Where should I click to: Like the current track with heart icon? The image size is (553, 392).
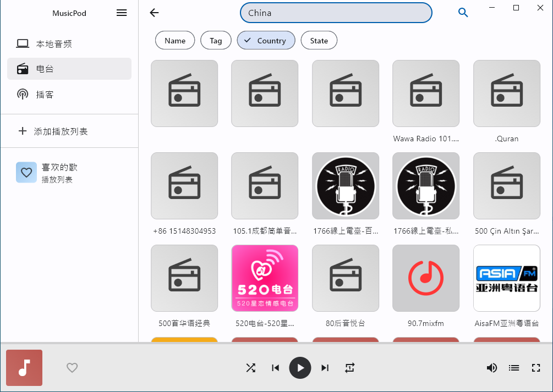point(72,368)
